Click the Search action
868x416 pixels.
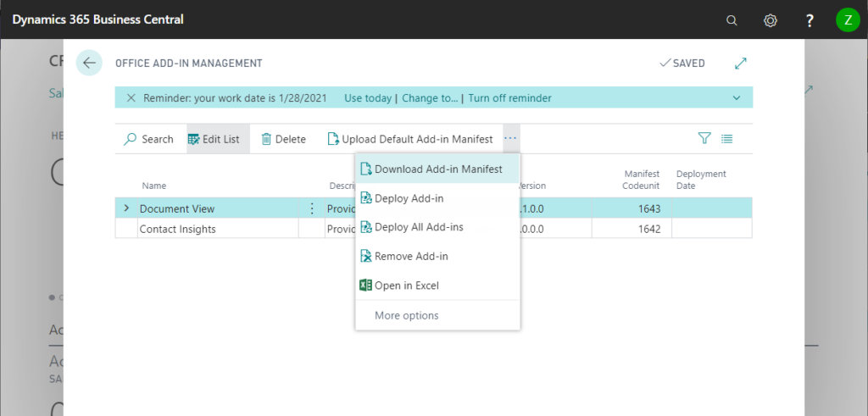148,139
